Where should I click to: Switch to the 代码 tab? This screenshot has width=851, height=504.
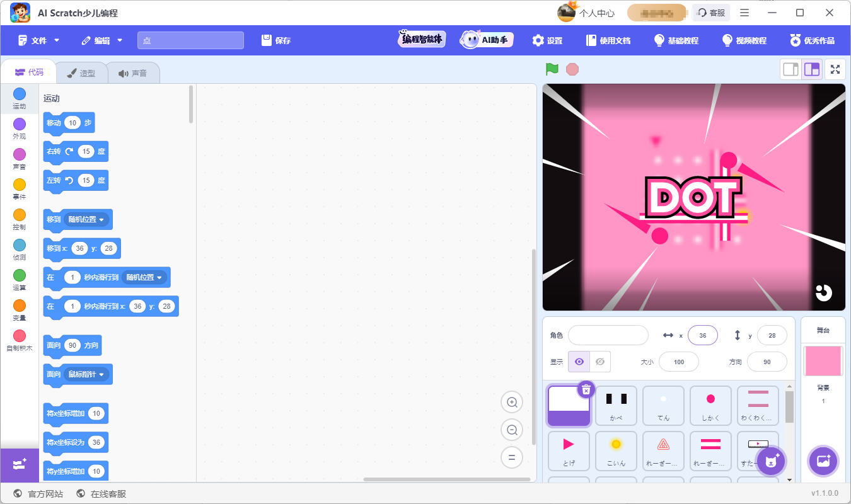(28, 72)
